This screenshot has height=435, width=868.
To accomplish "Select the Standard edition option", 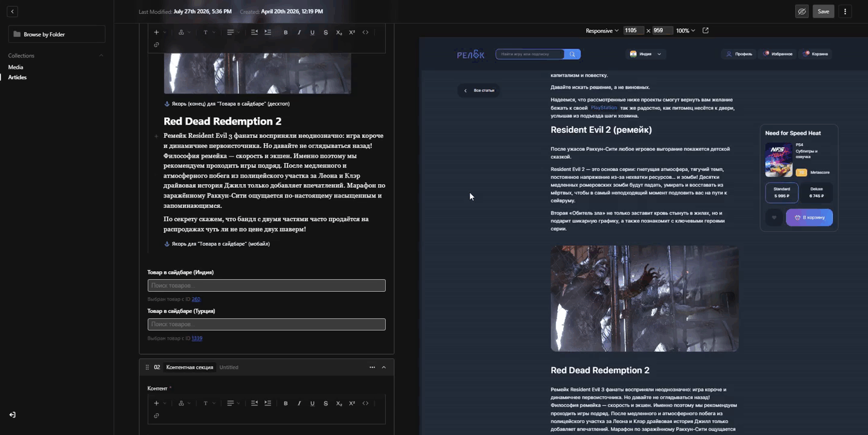I will click(x=782, y=193).
